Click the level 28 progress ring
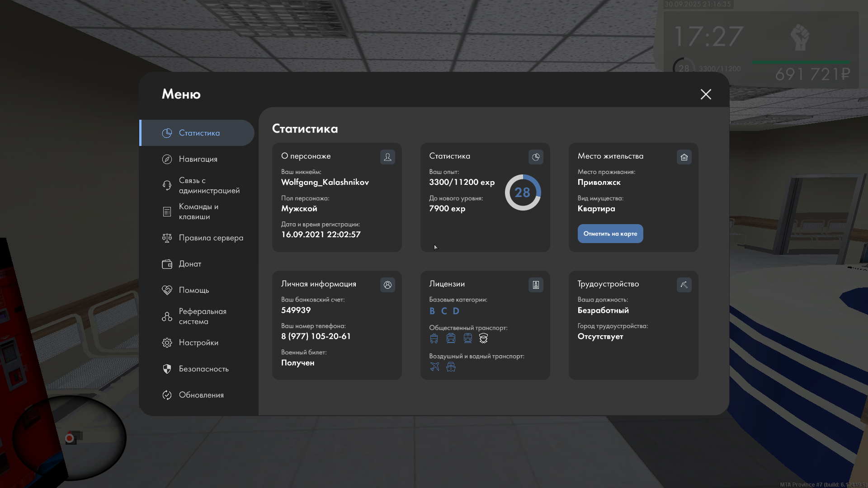Screen dimensions: 868x488 (523, 192)
